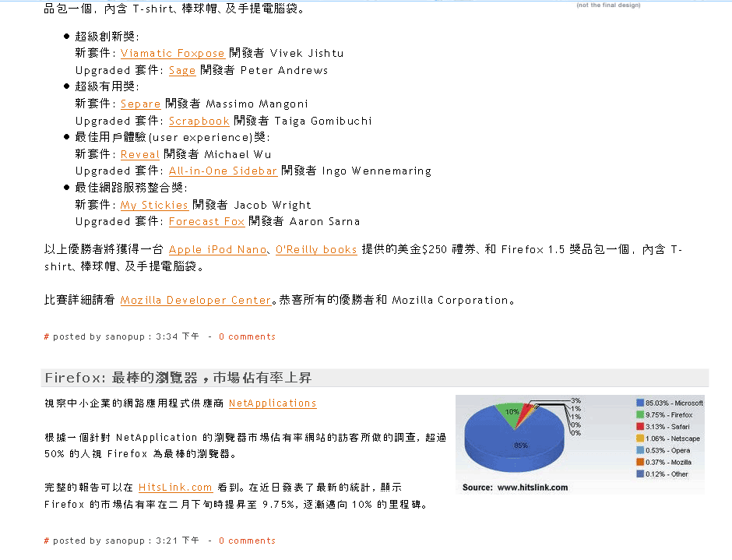Open the Separe extension link
Screen dimensions: 732x560
tap(140, 104)
